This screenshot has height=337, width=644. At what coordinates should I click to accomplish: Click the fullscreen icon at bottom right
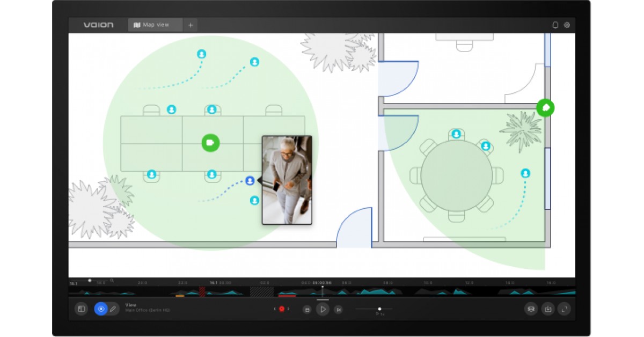coord(563,309)
